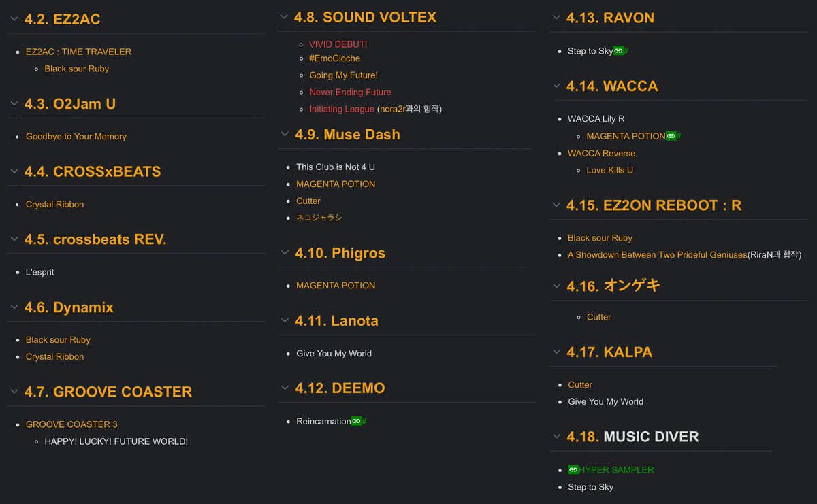This screenshot has height=504, width=817.
Task: Open the WACCA Reverse link
Action: (x=601, y=154)
